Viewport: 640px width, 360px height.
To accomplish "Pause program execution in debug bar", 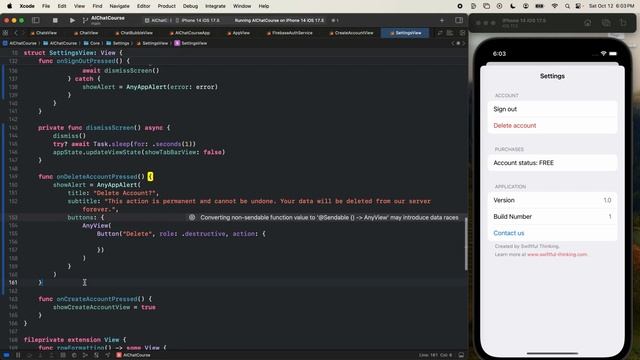I will [18, 355].
